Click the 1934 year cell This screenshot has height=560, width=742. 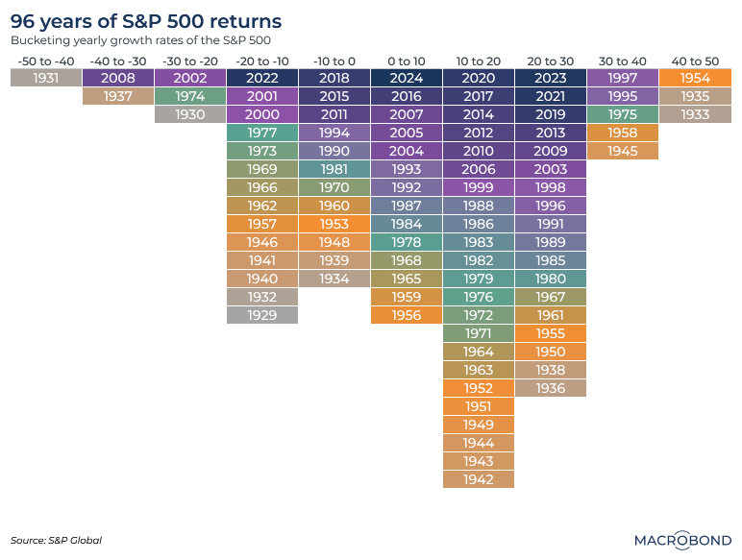point(334,279)
